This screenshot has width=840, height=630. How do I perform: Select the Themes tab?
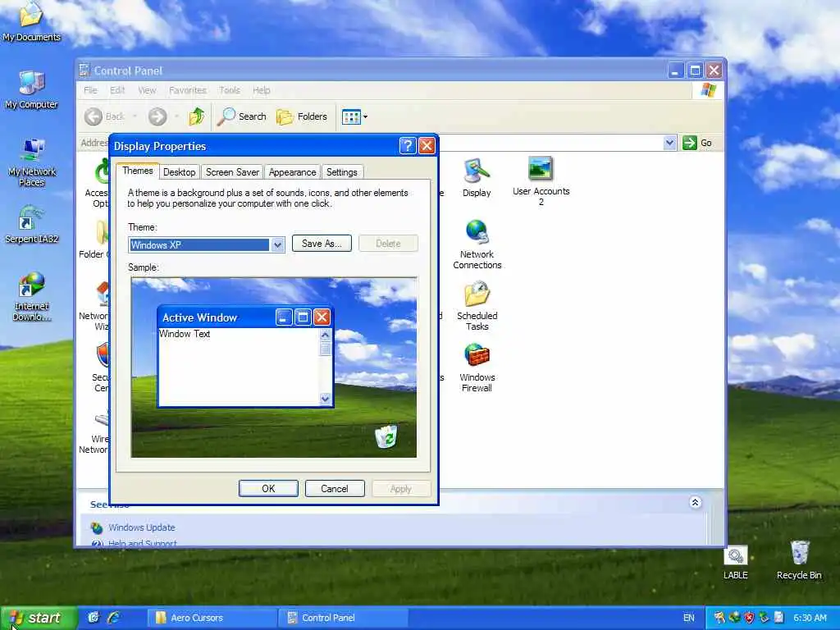(x=138, y=171)
